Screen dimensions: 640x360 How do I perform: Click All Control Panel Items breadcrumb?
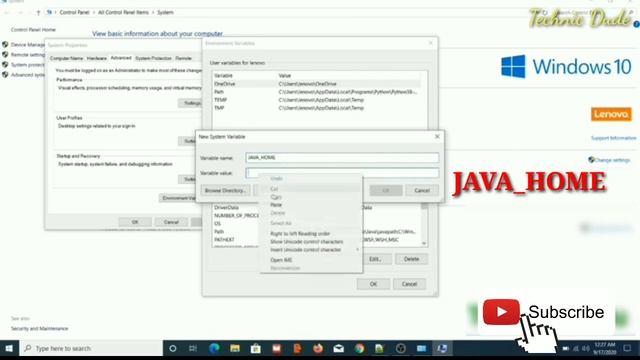(123, 13)
